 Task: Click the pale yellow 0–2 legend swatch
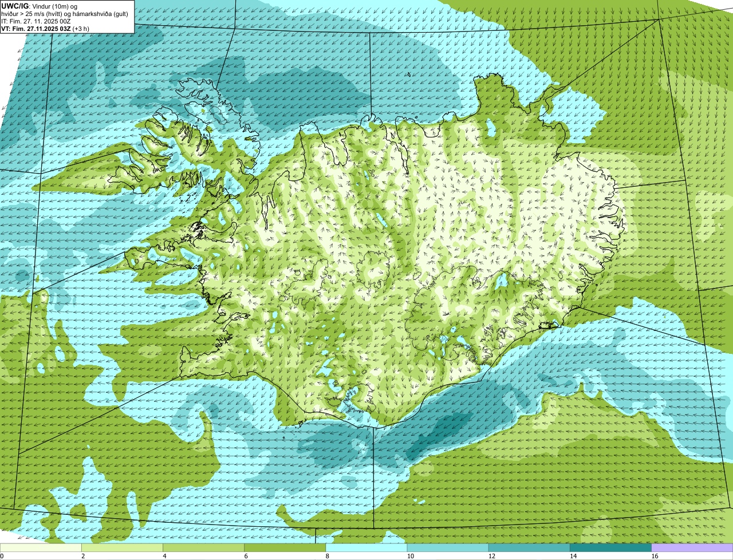pos(41,548)
